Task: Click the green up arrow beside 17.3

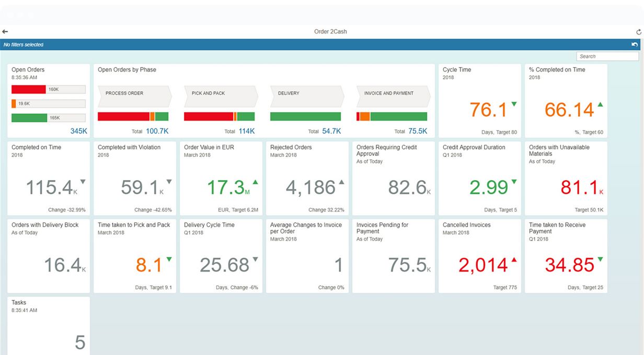Action: point(255,182)
